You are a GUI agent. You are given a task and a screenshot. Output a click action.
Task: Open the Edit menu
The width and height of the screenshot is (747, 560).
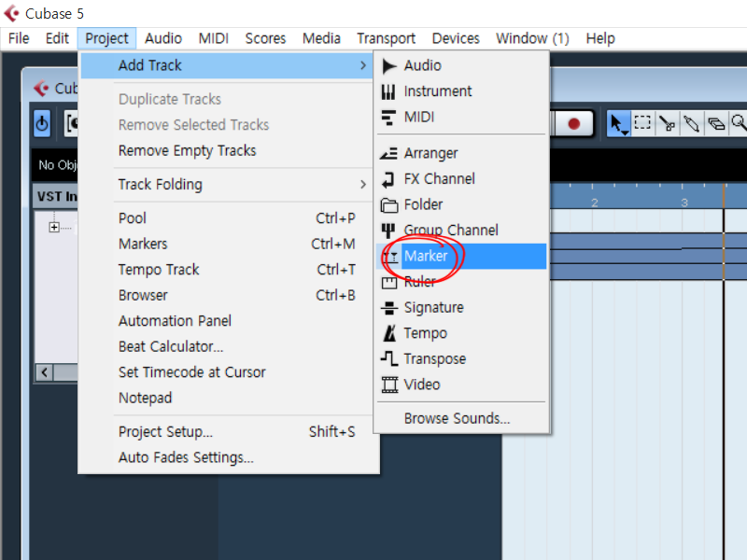tap(57, 38)
